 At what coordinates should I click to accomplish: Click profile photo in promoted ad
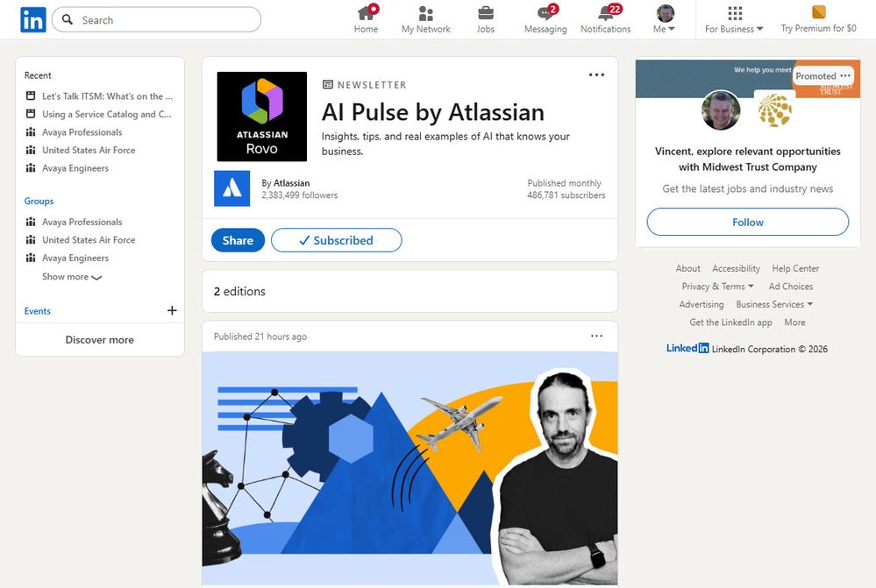[x=721, y=110]
